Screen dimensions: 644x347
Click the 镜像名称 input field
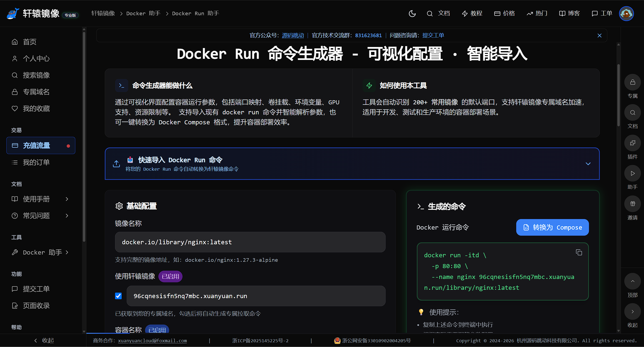(x=250, y=242)
